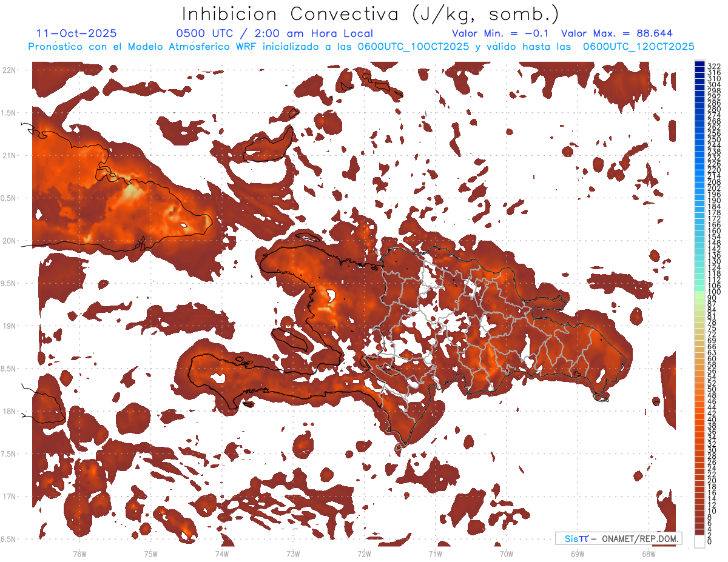Image resolution: width=728 pixels, height=562 pixels.
Task: Click the '74W' longitude label
Action: [221, 554]
